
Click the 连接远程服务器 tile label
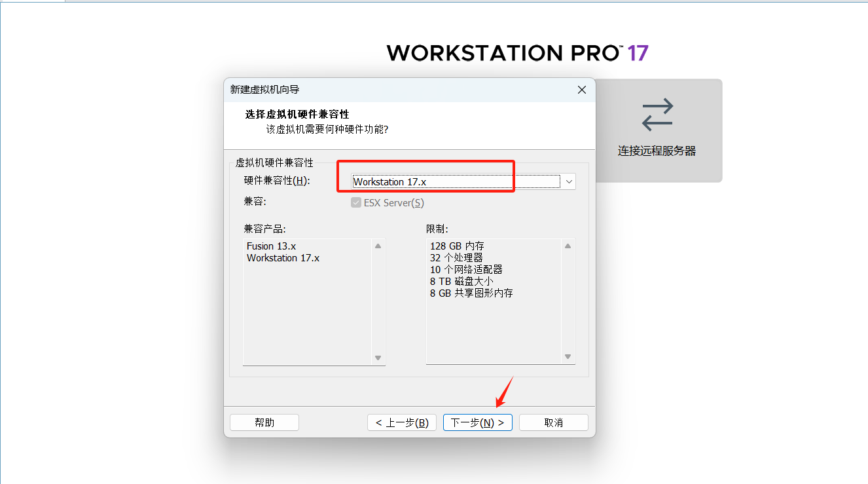[x=657, y=151]
